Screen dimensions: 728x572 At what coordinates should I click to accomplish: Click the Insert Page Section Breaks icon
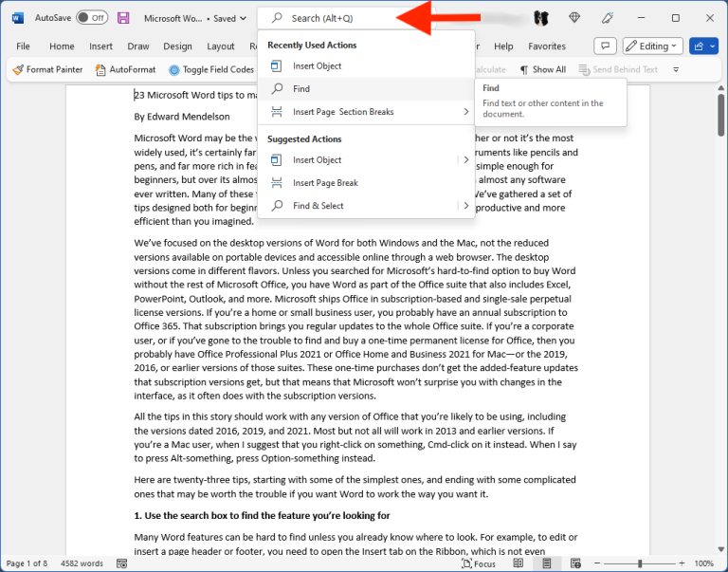tap(277, 112)
